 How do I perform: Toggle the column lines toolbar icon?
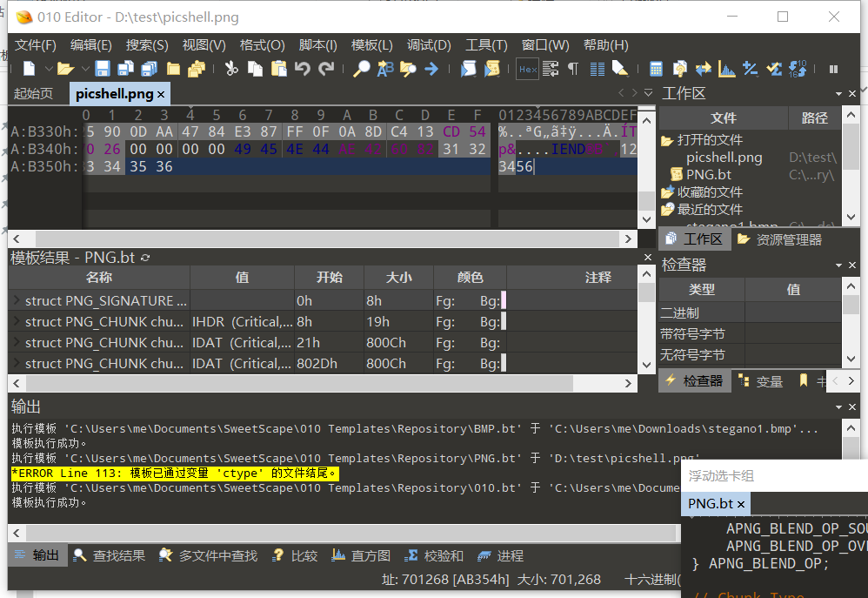tap(598, 69)
